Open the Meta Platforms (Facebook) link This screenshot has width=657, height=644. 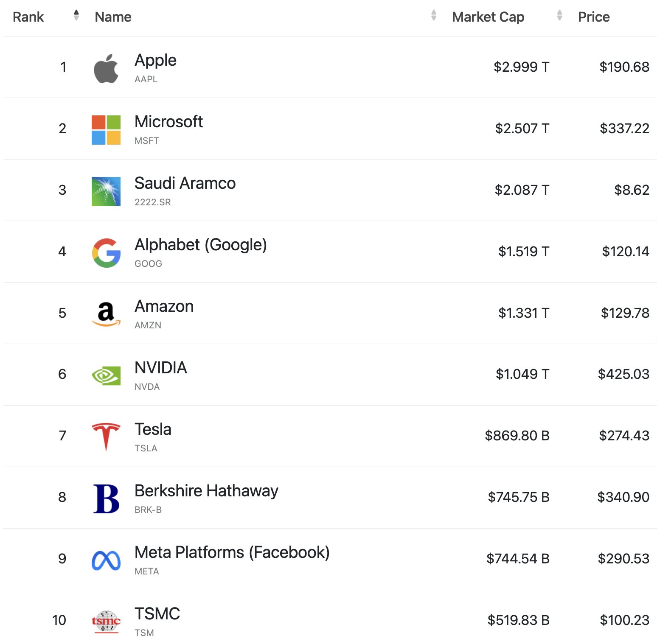[x=232, y=553]
